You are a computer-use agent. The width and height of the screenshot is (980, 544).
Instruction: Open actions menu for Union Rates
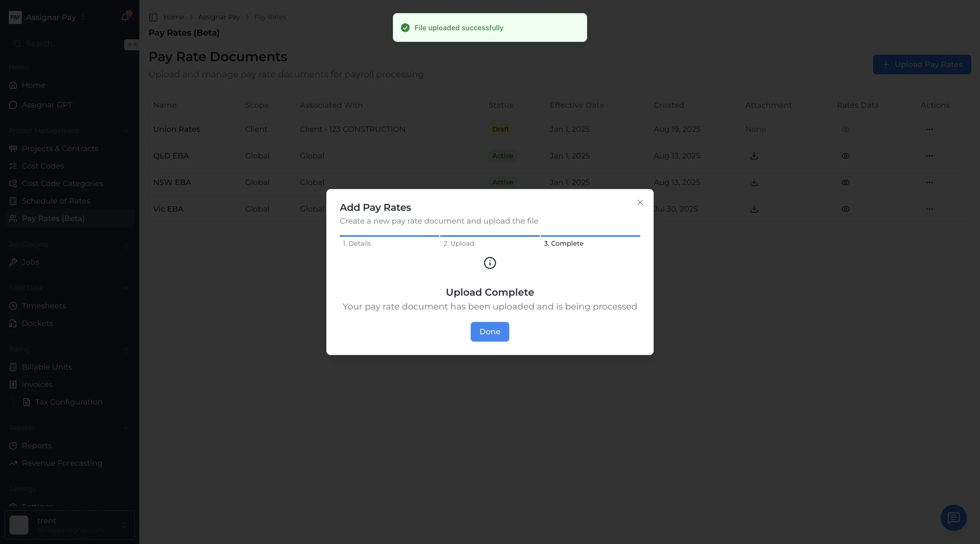[929, 129]
